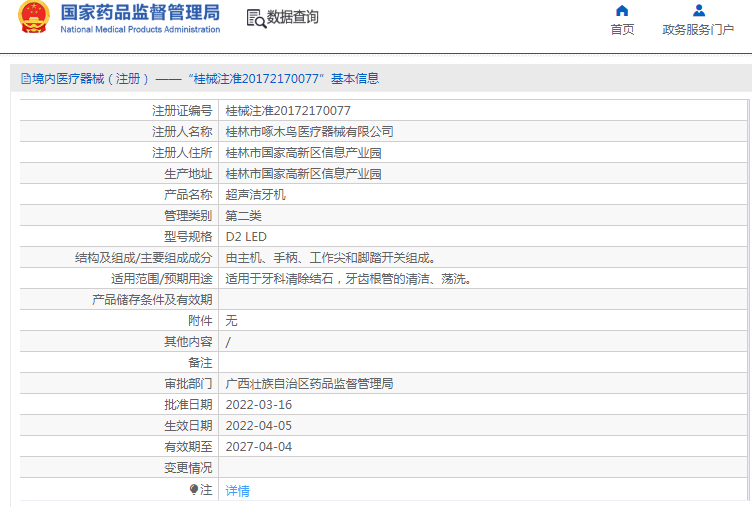Click the 审批部门 label
Image resolution: width=752 pixels, height=507 pixels.
pos(188,384)
